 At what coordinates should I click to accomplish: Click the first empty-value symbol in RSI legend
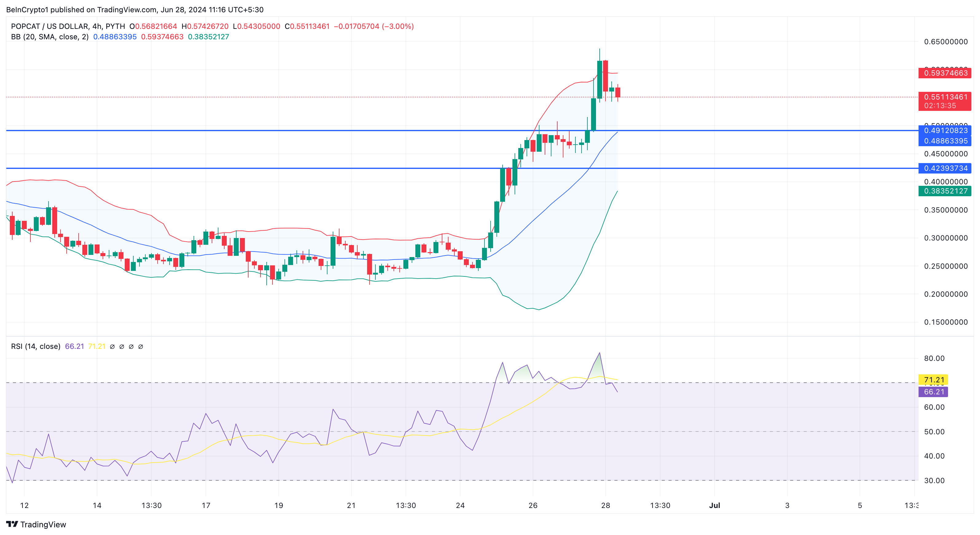coord(112,346)
